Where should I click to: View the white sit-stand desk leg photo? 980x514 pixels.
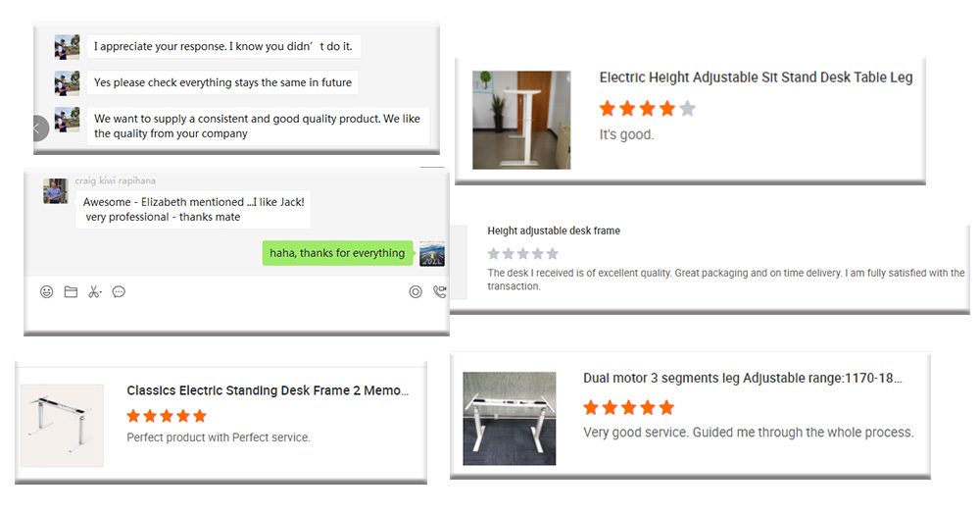(x=521, y=120)
